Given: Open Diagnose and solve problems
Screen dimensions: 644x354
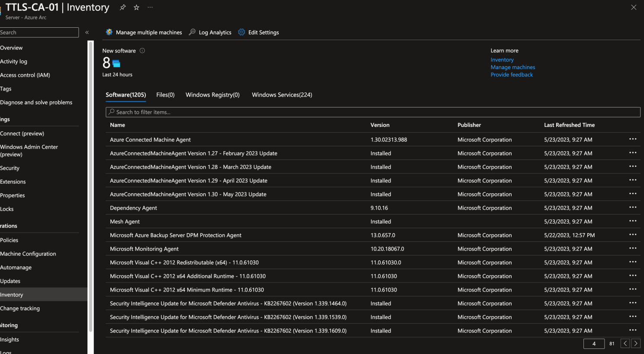Looking at the screenshot, I should (36, 102).
